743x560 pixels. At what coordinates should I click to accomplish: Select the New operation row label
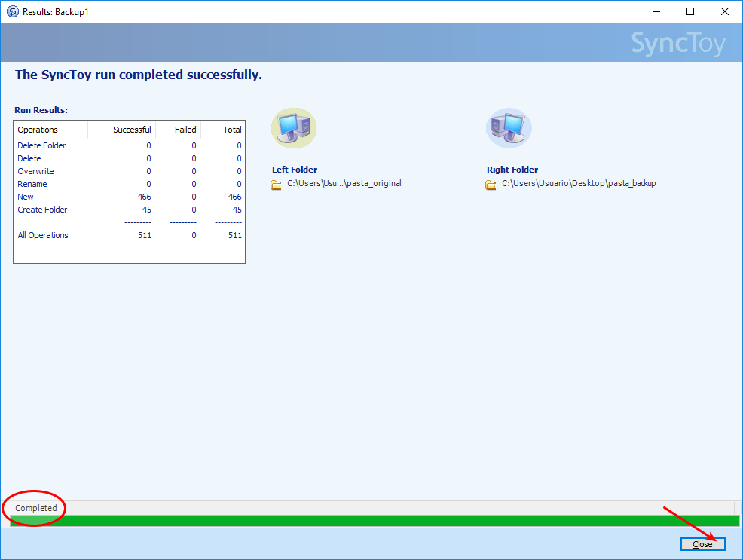26,197
